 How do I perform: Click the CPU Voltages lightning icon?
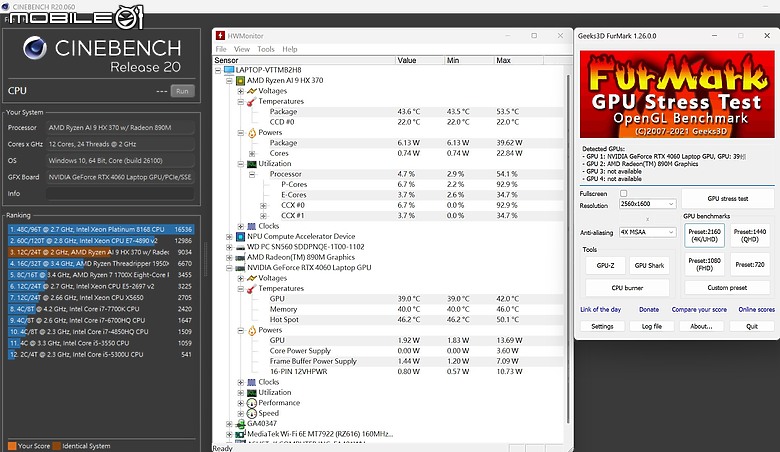(252, 91)
